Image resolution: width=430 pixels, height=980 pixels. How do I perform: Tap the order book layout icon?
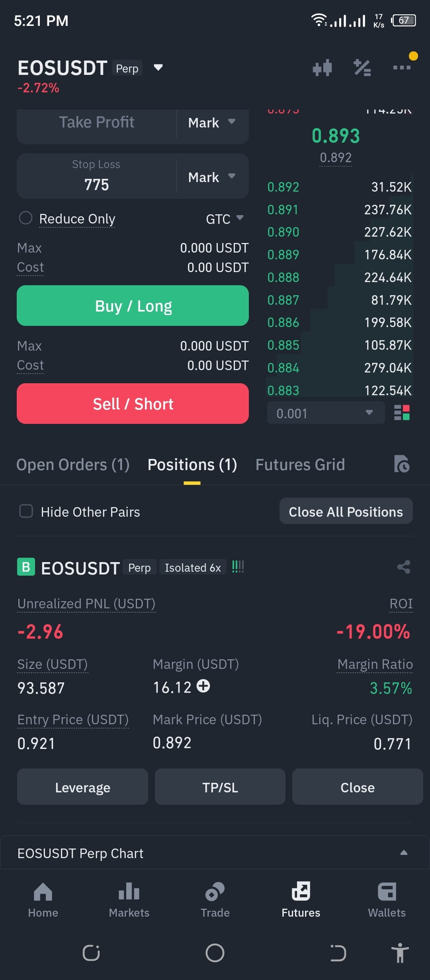pyautogui.click(x=402, y=413)
